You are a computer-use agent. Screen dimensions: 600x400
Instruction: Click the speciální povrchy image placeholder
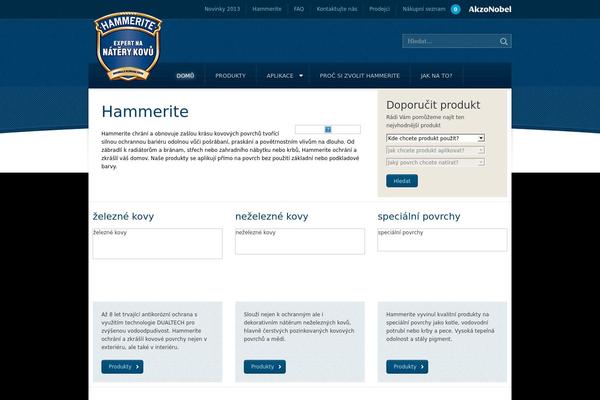pos(442,240)
